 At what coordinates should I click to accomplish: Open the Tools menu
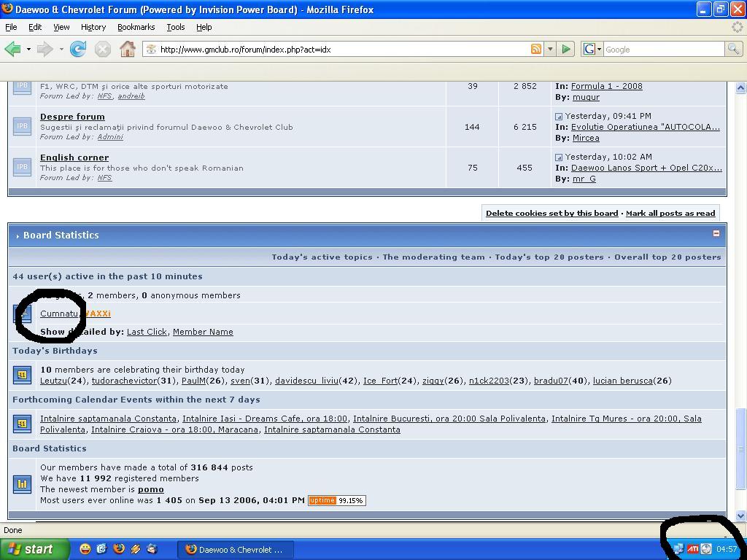(176, 27)
